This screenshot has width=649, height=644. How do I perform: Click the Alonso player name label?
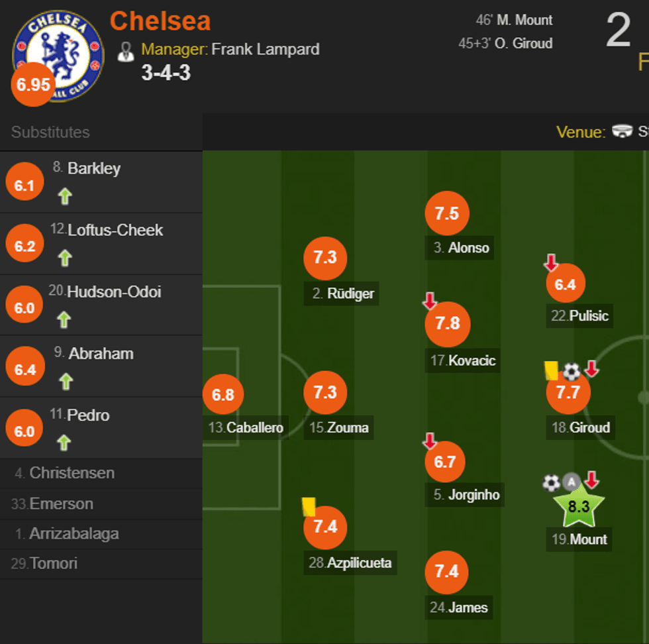click(x=468, y=248)
